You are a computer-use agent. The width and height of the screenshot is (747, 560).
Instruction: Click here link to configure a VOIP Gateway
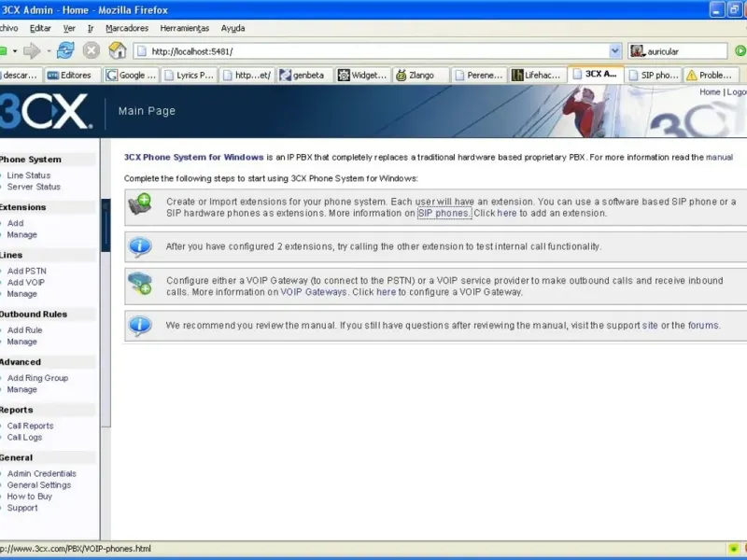pos(386,292)
